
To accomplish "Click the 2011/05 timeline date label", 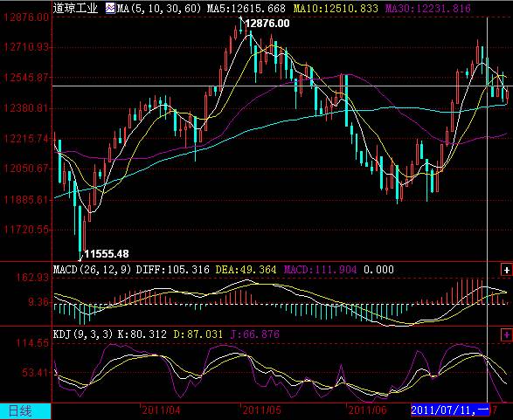I will point(261,410).
